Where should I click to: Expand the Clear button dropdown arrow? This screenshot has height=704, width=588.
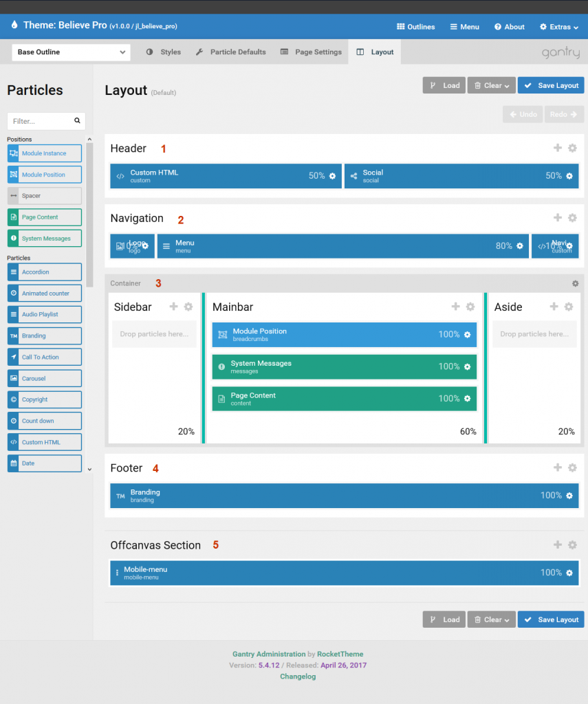[x=508, y=85]
